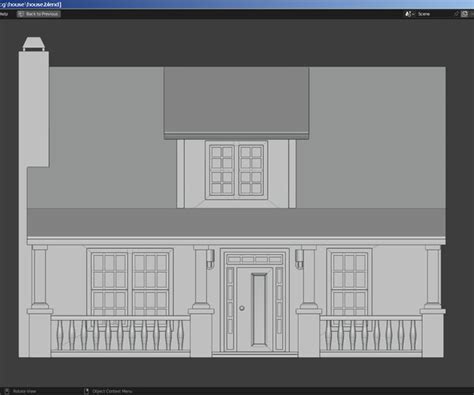Click the mouse icon beside Object Context Menu
474x395 pixels.
(86, 391)
